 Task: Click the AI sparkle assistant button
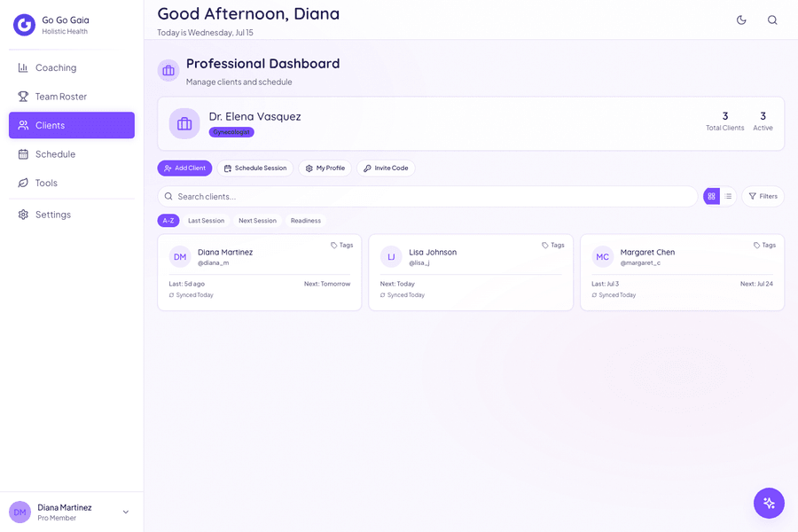click(x=769, y=503)
